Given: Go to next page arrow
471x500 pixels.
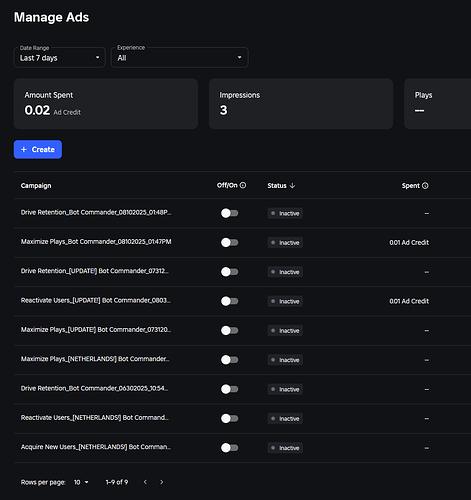Looking at the screenshot, I should coord(162,482).
